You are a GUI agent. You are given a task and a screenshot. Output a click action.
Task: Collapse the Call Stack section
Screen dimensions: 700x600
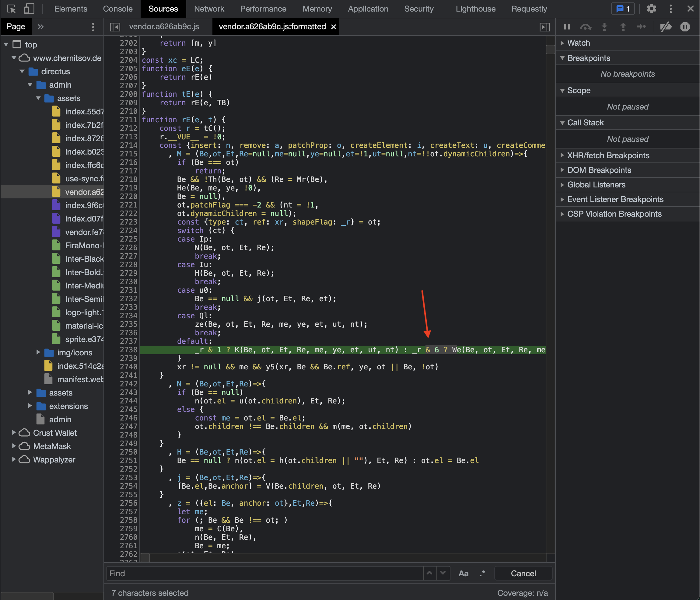point(627,123)
